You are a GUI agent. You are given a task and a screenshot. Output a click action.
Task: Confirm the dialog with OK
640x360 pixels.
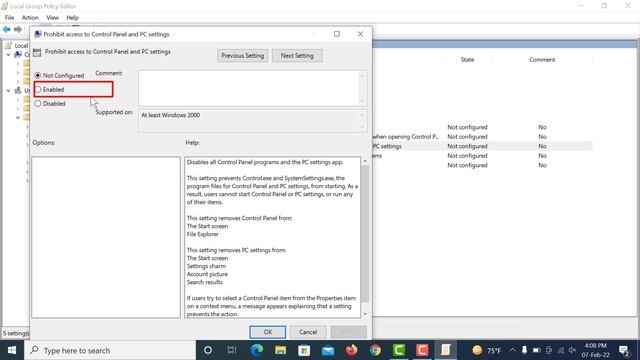click(x=268, y=332)
